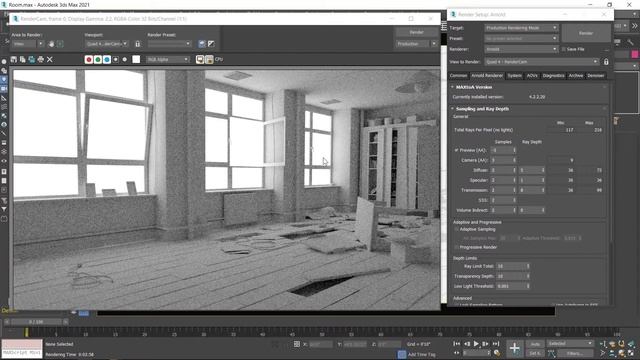The height and width of the screenshot is (360, 640).
Task: Toggle the alpha channel display
Action: click(x=116, y=60)
